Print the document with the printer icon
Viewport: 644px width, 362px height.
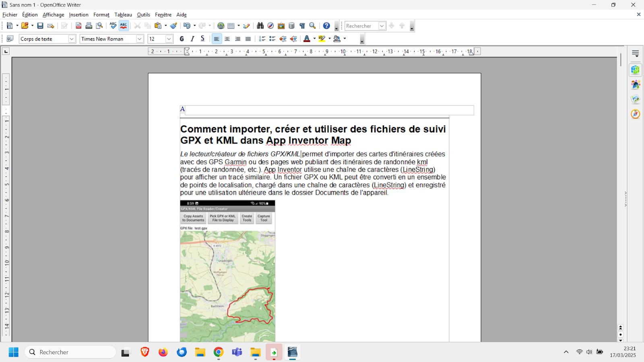point(89,26)
